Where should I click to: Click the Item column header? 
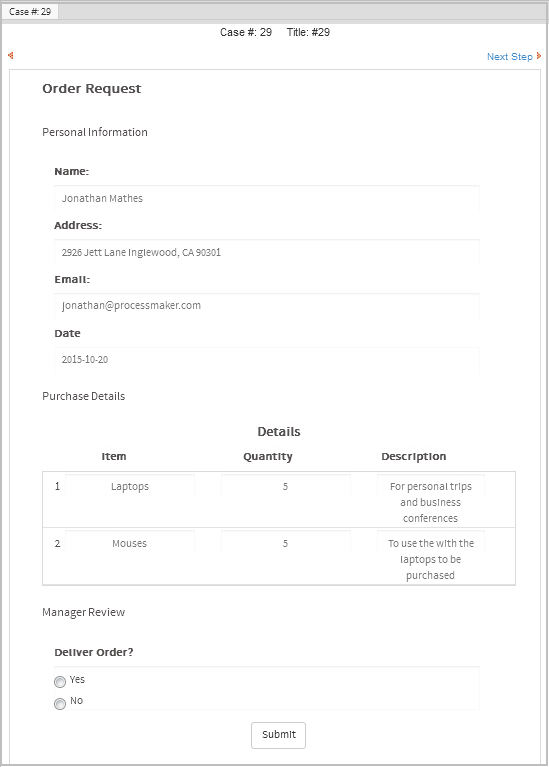click(114, 456)
